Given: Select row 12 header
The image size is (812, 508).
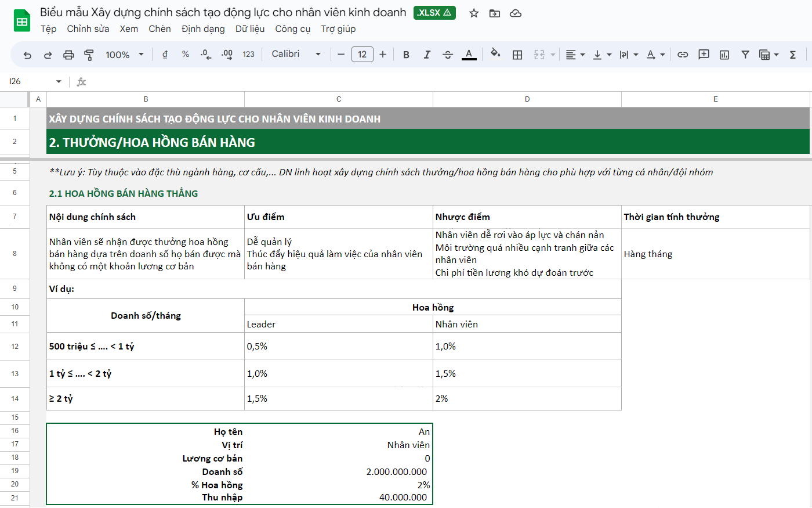Looking at the screenshot, I should [x=14, y=346].
